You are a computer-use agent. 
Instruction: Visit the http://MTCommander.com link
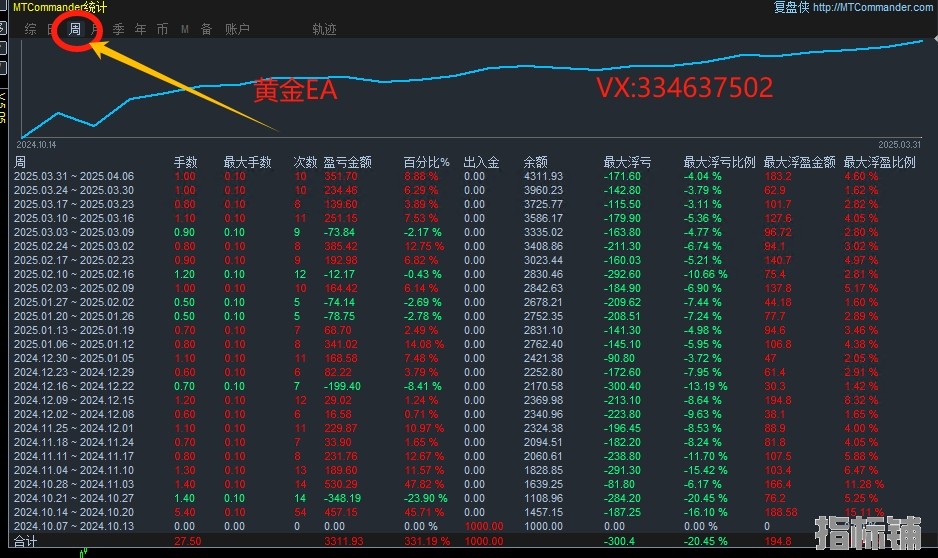873,7
